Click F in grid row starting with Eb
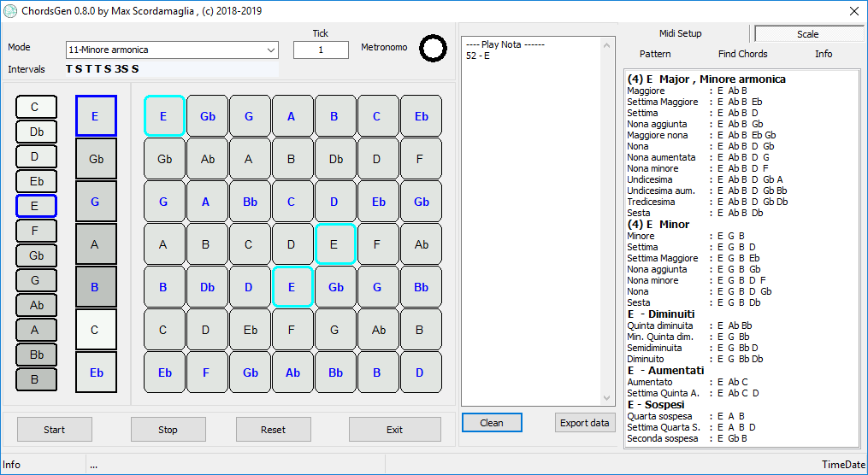This screenshot has height=475, width=868. (206, 372)
